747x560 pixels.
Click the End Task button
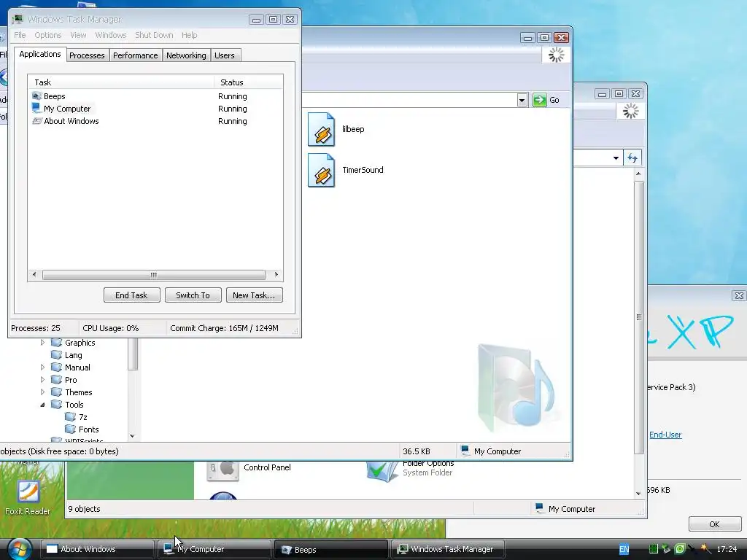pos(131,295)
